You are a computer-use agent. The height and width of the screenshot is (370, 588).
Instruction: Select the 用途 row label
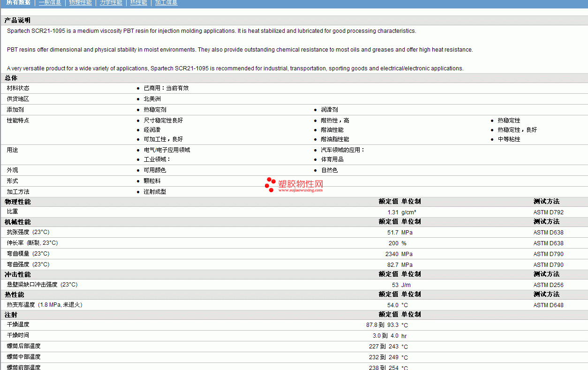12,150
